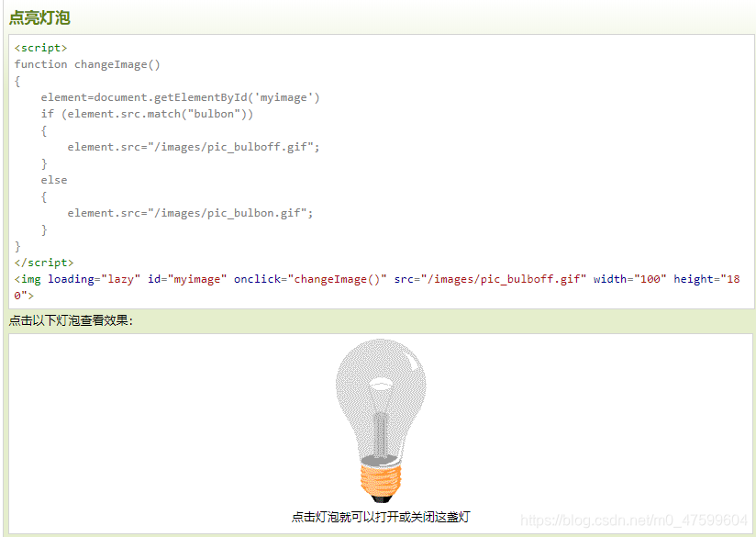This screenshot has width=756, height=537.
Task: Click the <img loading="lazy" tag line
Action: pyautogui.click(x=377, y=287)
